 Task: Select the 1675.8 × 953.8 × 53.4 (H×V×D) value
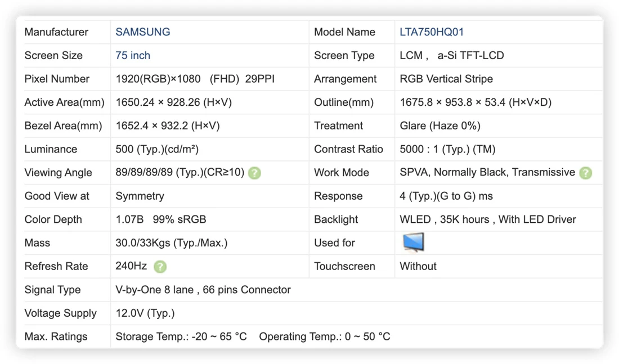click(476, 102)
